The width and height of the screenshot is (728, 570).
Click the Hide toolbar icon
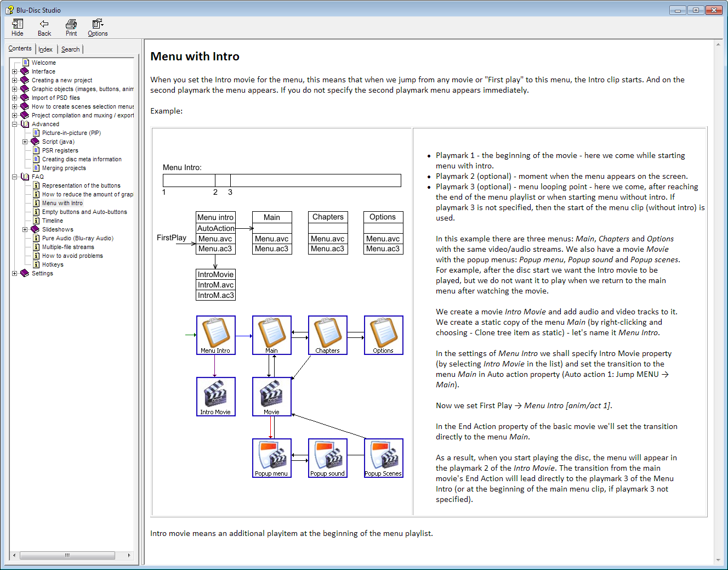pos(18,24)
